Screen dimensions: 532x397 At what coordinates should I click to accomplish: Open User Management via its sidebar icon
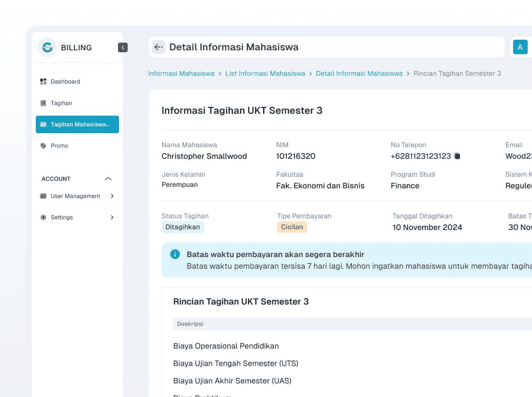tap(43, 196)
